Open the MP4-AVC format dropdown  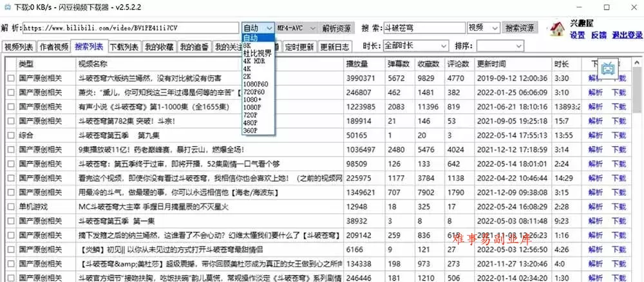point(312,28)
